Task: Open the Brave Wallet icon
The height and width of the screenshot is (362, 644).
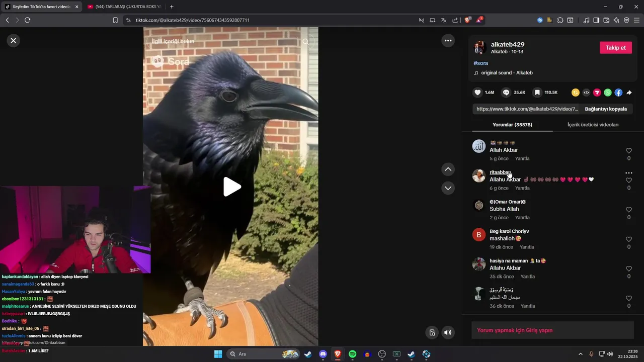Action: [606, 20]
